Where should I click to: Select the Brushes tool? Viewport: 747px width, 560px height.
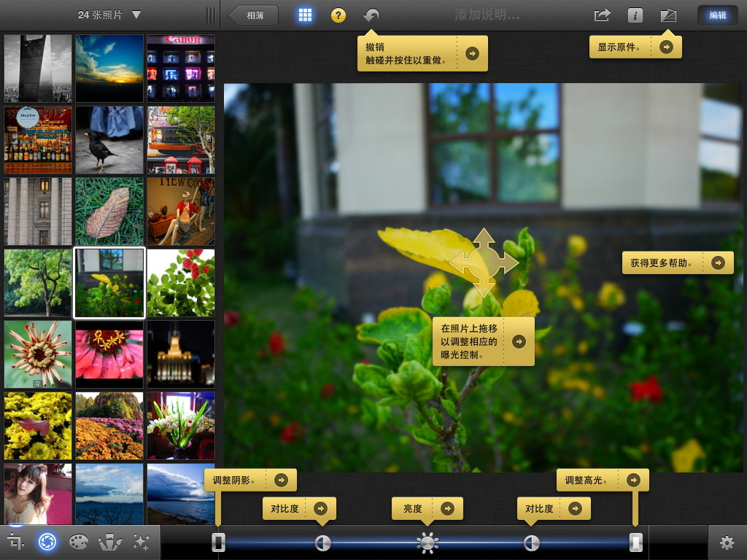click(x=109, y=542)
